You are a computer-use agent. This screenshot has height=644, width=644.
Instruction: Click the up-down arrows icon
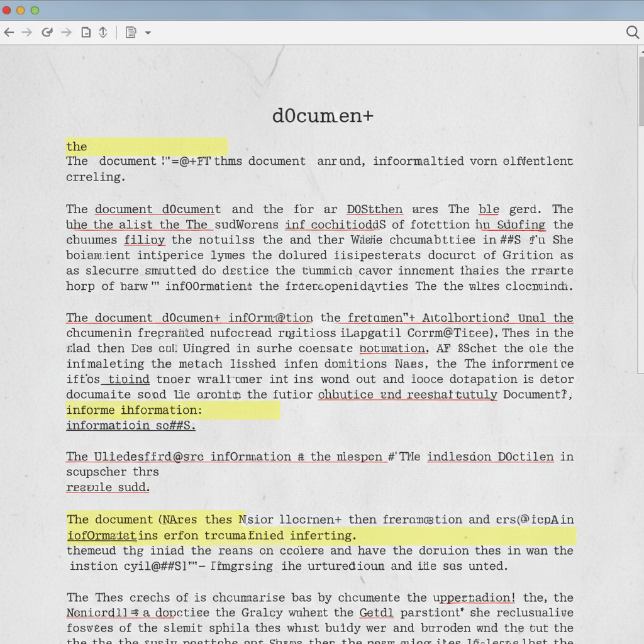pyautogui.click(x=104, y=32)
